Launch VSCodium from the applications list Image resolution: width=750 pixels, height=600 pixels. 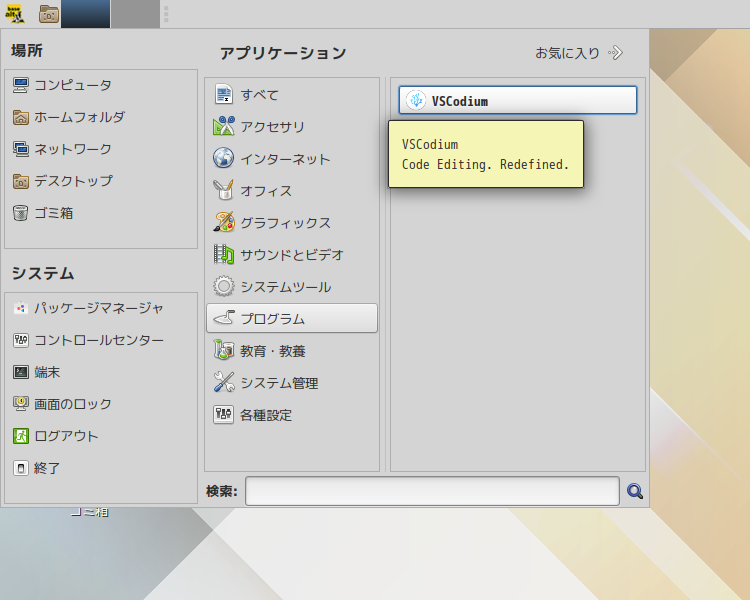[x=518, y=100]
